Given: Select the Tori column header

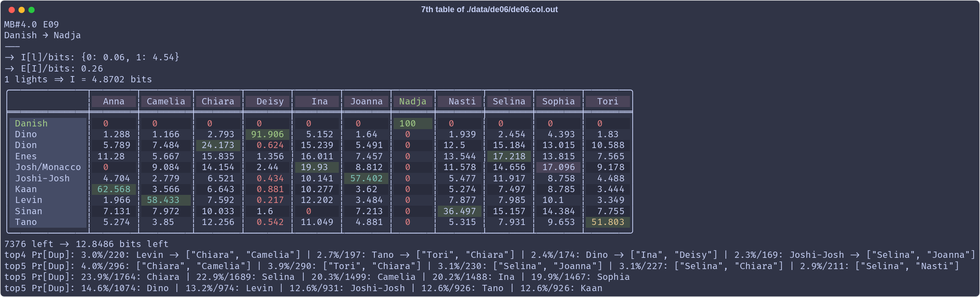Looking at the screenshot, I should tap(608, 102).
